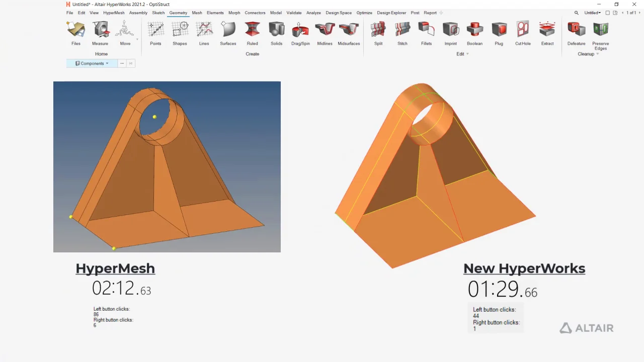Expand the Cleanup group dropdown arrow
644x362 pixels.
[x=597, y=54]
